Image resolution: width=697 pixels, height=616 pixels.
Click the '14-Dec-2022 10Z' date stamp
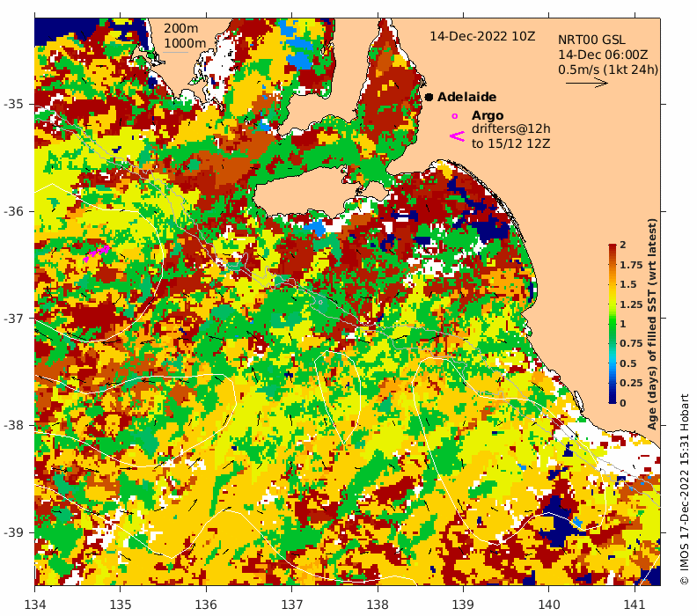tap(482, 36)
